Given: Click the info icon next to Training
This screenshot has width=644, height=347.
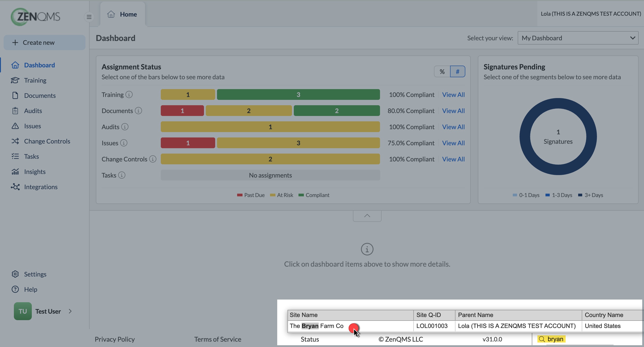Looking at the screenshot, I should pyautogui.click(x=129, y=94).
